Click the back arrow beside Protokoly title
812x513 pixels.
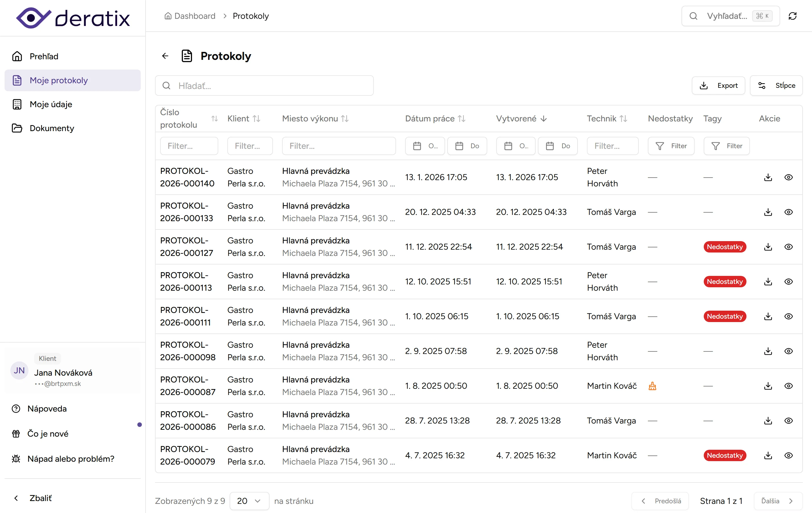[165, 56]
